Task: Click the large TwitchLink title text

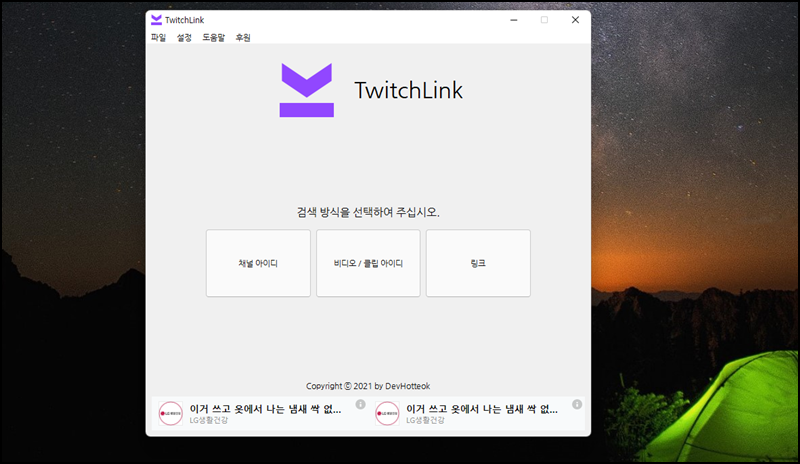Action: pyautogui.click(x=409, y=90)
